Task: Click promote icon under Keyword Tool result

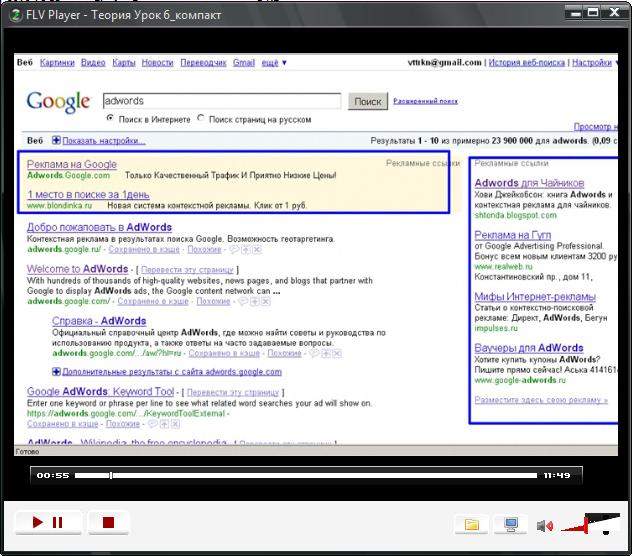Action: pyautogui.click(x=164, y=424)
